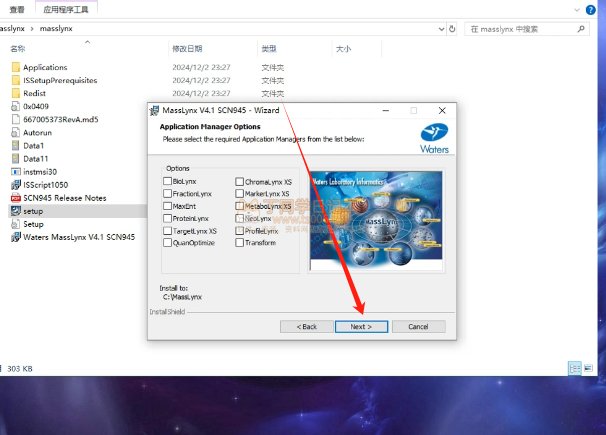Open the 查看 ribbon tab

pyautogui.click(x=17, y=10)
